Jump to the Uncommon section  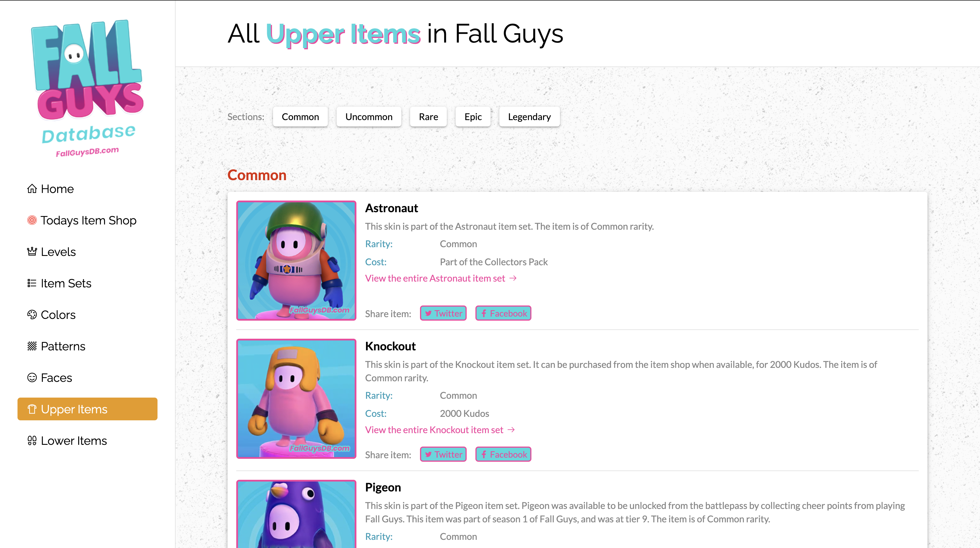(x=369, y=117)
